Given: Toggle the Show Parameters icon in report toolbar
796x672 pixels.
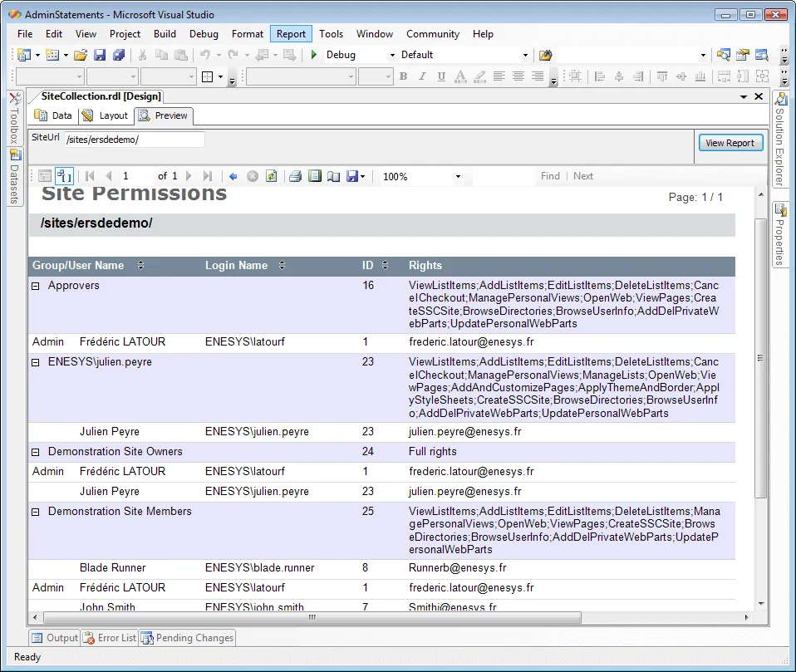Looking at the screenshot, I should [x=64, y=176].
